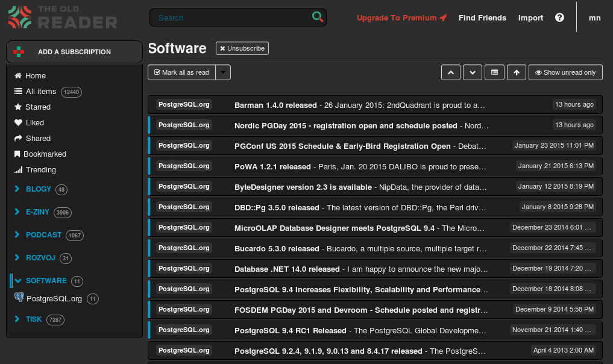The width and height of the screenshot is (613, 364).
Task: Jump back to top with arrow icon
Action: 516,72
